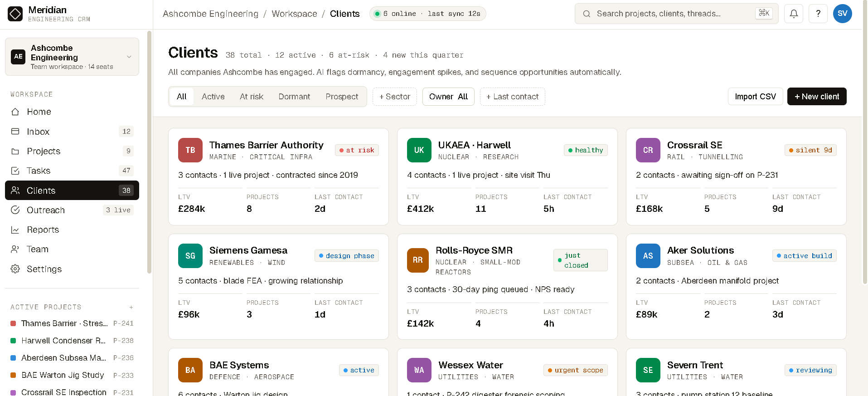
Task: Click at risk status badge
Action: (357, 150)
